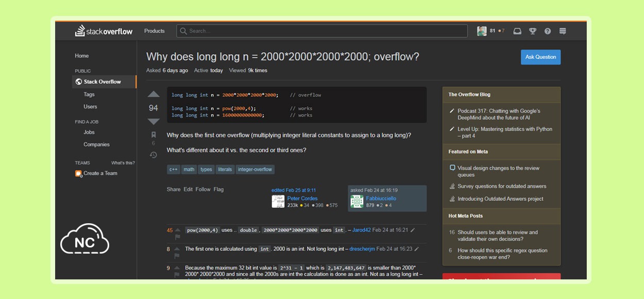Downvote the question
This screenshot has width=644, height=299.
[154, 121]
